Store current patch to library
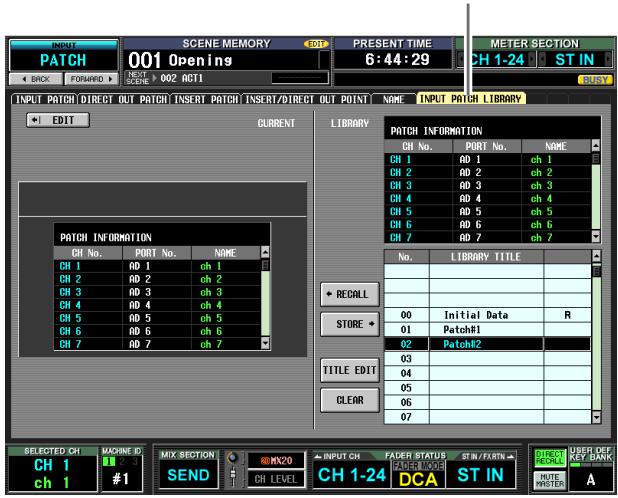Image resolution: width=618 pixels, height=498 pixels. pos(350,324)
